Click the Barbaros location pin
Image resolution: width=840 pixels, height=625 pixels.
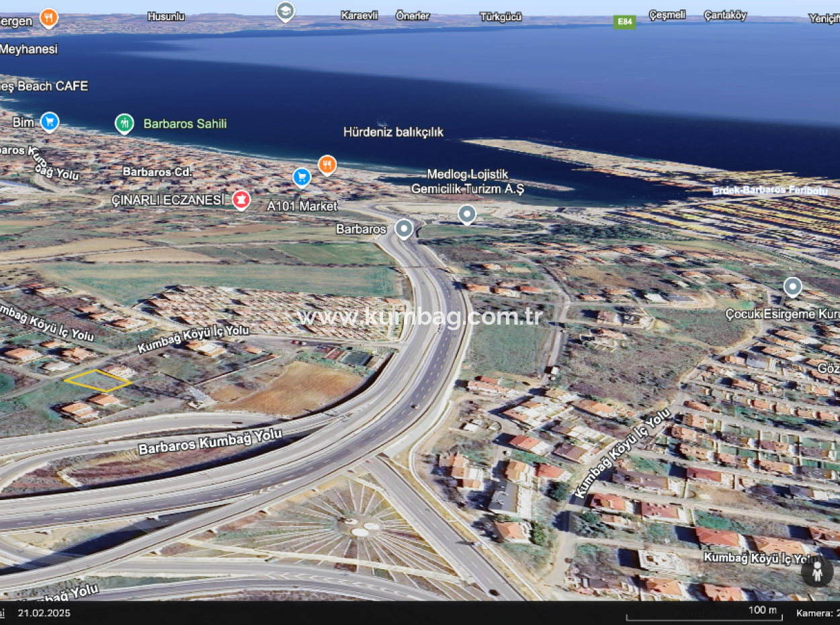pos(403,229)
